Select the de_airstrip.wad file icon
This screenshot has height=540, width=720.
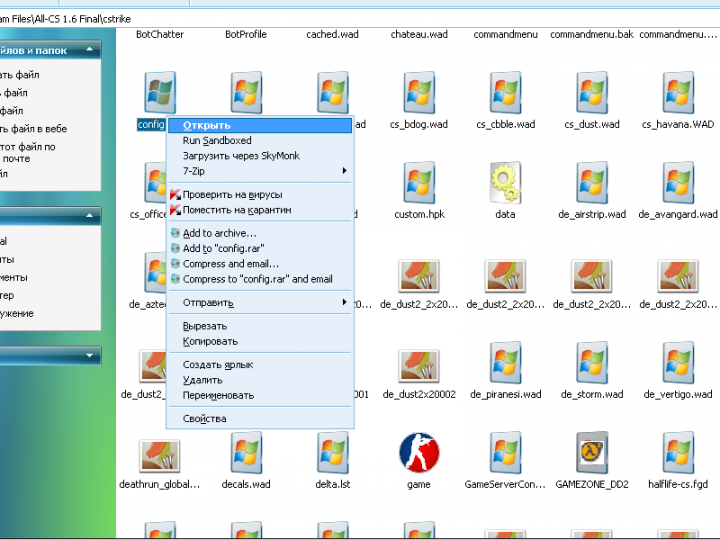tap(592, 182)
